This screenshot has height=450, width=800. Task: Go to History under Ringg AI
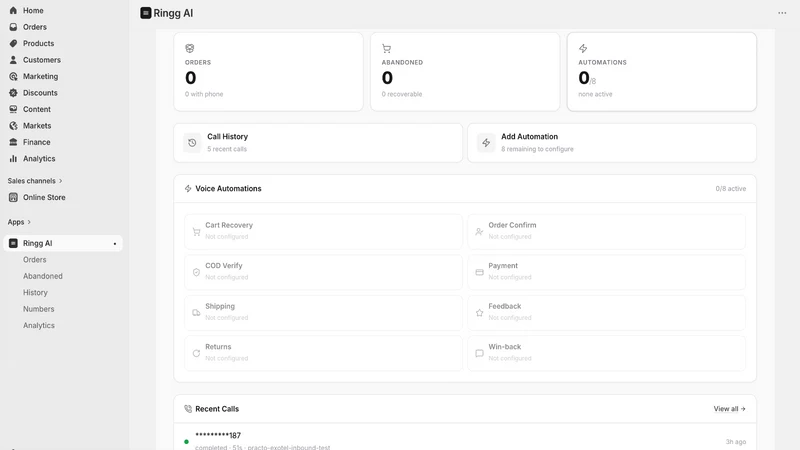(35, 292)
